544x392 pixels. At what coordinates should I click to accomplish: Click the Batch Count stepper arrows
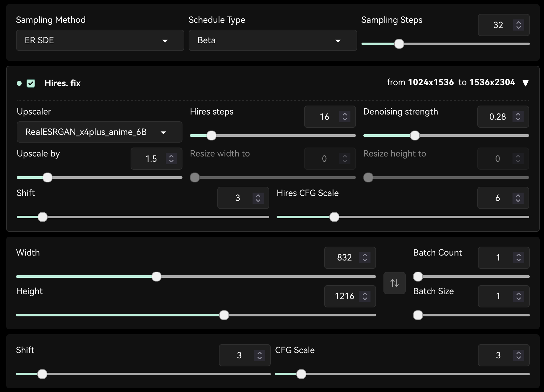[x=519, y=257]
